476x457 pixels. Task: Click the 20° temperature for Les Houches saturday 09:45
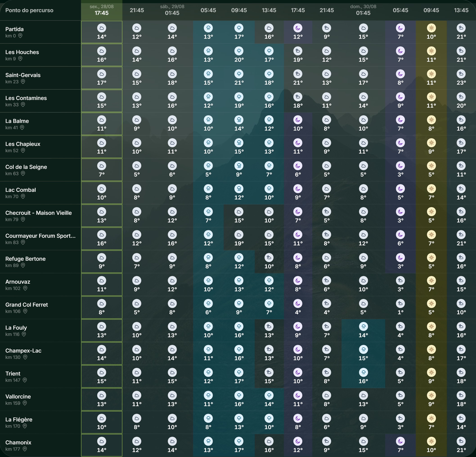click(x=239, y=60)
